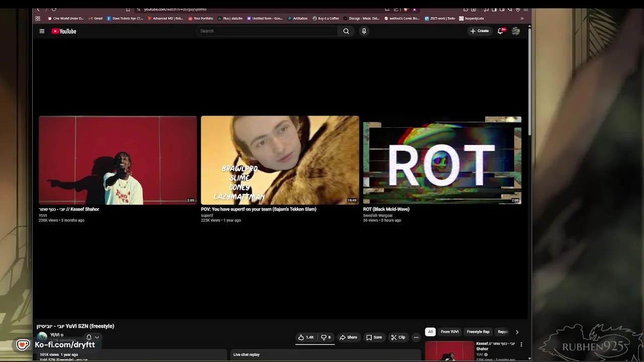Click the '15:49' duration badge
Image resolution: width=644 pixels, height=362 pixels.
(352, 201)
